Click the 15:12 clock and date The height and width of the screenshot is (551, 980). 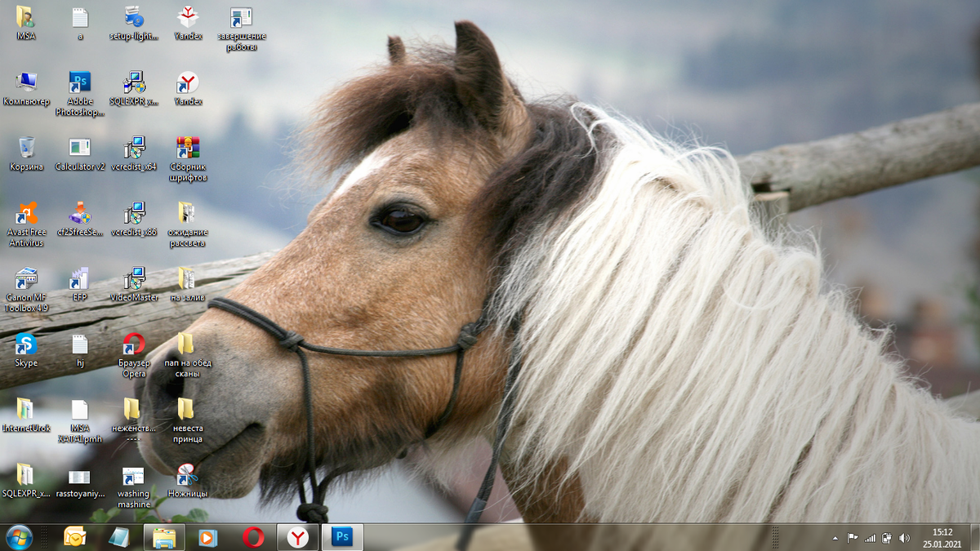943,537
